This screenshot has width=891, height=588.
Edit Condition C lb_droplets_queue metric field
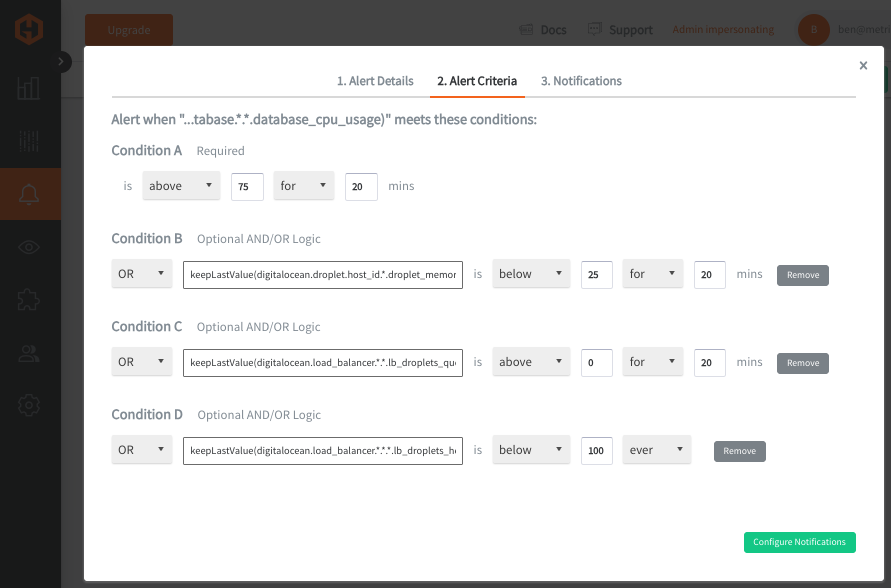click(x=323, y=362)
